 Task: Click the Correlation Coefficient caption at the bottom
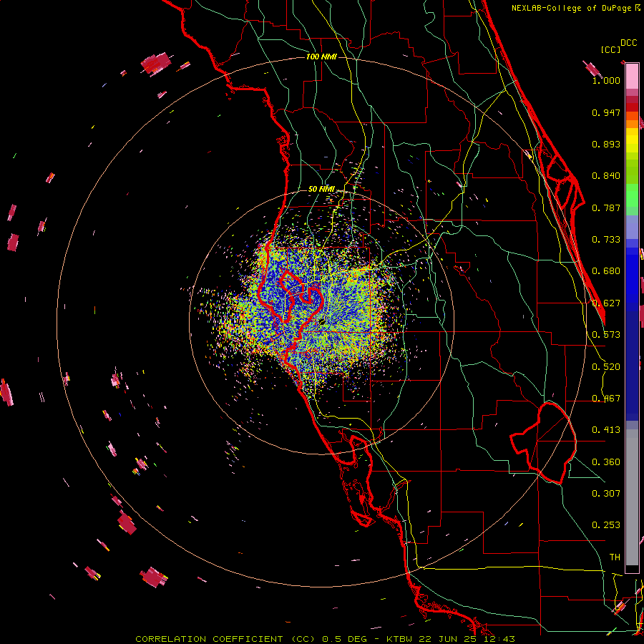tap(325, 639)
